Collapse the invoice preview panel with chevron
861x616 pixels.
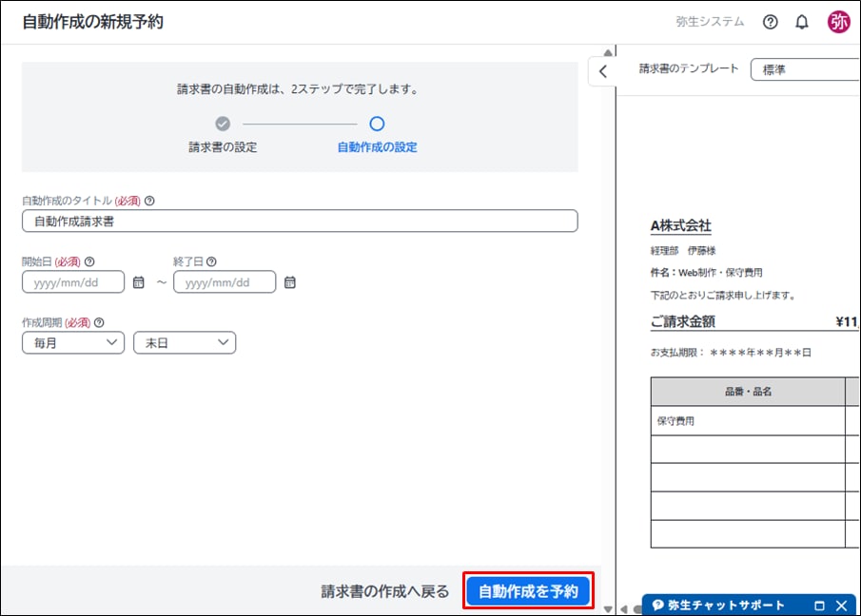(x=602, y=71)
